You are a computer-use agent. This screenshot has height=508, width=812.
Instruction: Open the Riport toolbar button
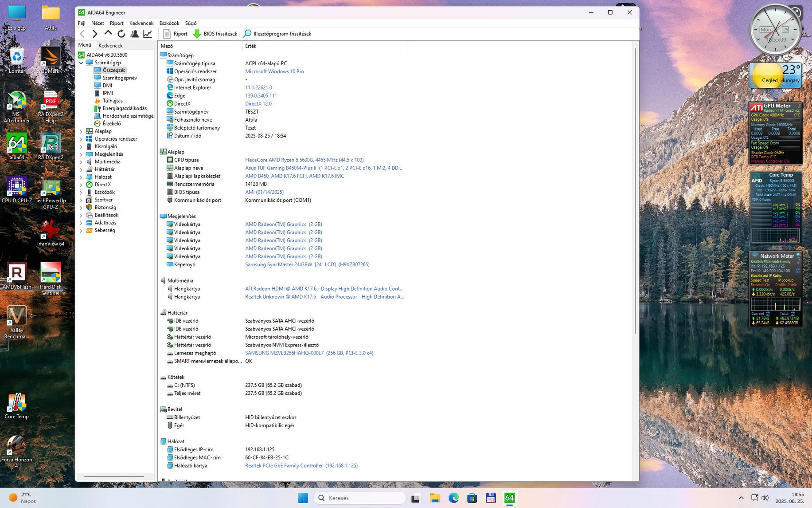175,34
